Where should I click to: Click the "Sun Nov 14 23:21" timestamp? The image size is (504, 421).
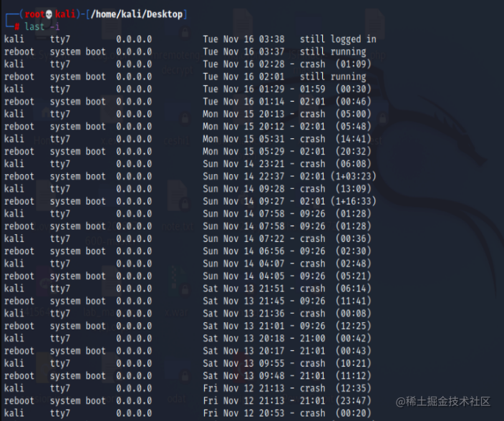point(243,164)
